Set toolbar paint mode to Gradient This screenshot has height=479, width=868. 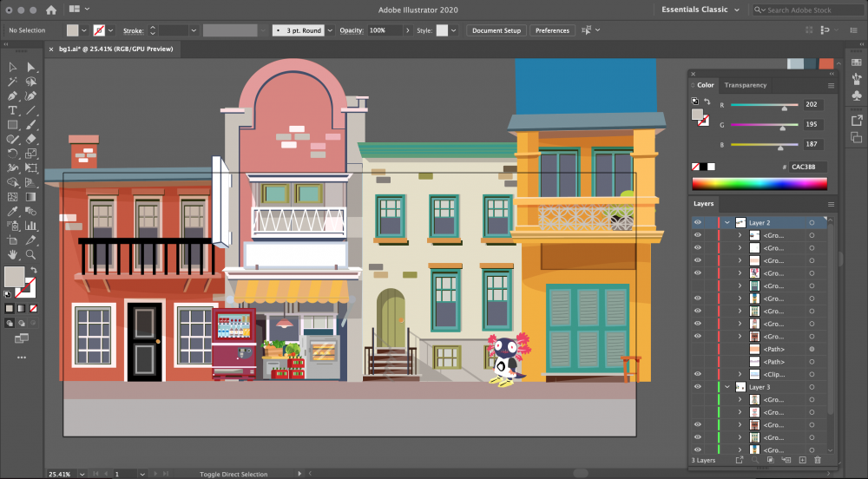[x=21, y=309]
